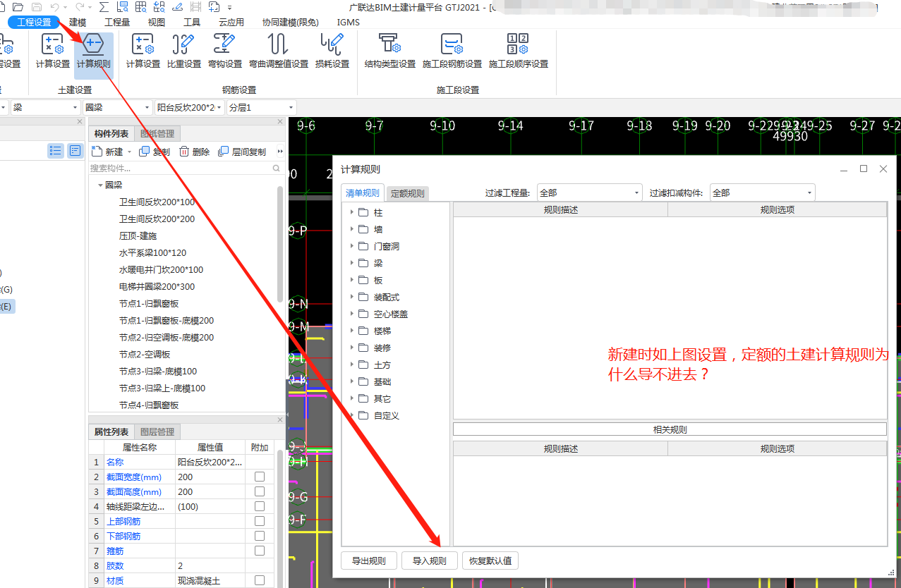This screenshot has height=588, width=901.
Task: Open the 云应用 ribbon tab
Action: (231, 22)
